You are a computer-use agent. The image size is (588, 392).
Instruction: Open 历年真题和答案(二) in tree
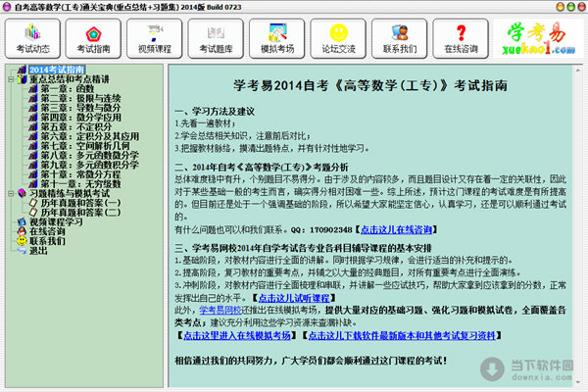coord(80,213)
